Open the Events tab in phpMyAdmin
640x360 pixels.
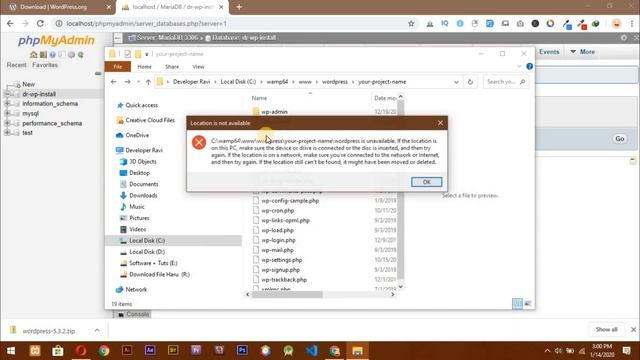[x=549, y=52]
